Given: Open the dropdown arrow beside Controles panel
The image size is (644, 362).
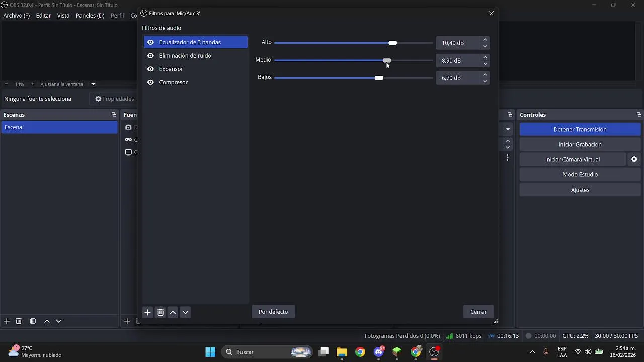Looking at the screenshot, I should (x=508, y=129).
